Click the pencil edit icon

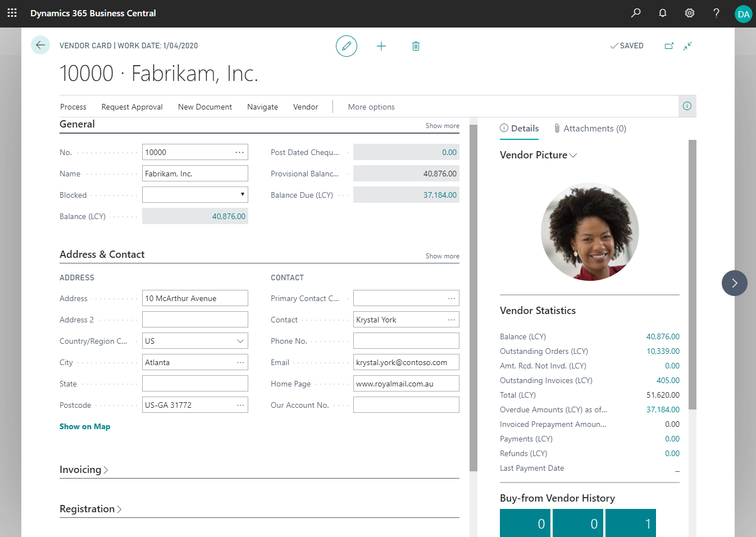click(x=347, y=46)
